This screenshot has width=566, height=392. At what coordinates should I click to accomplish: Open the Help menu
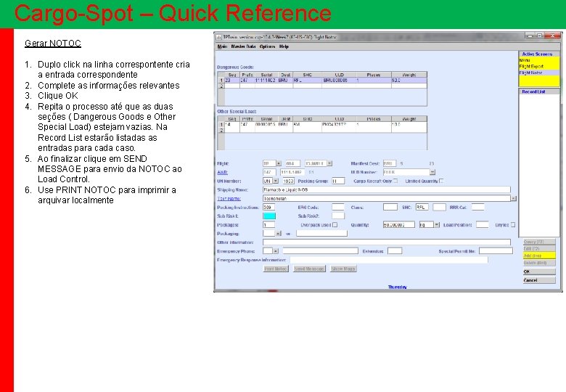point(284,46)
